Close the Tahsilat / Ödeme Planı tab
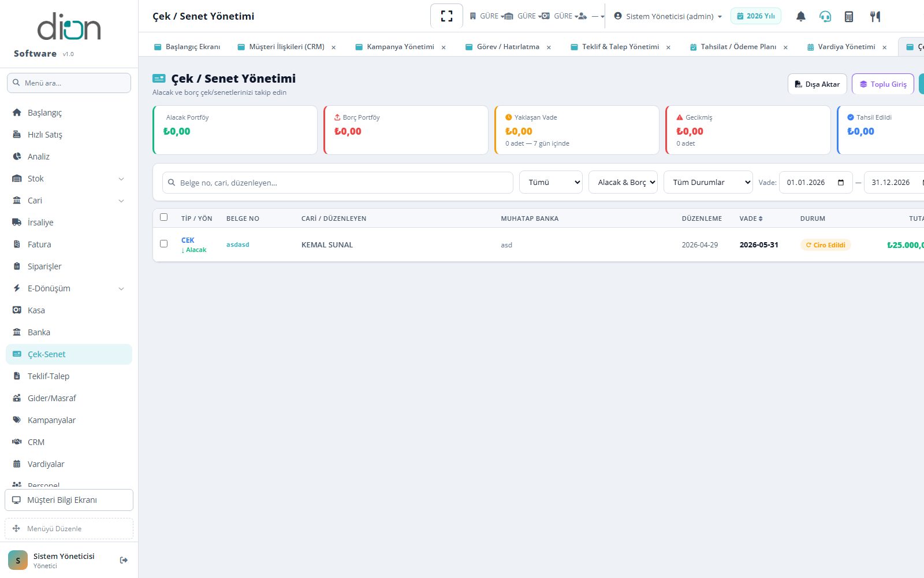 (x=785, y=47)
